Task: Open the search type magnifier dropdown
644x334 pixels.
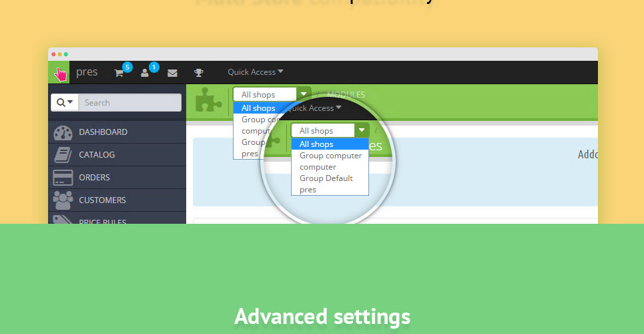Action: coord(65,103)
